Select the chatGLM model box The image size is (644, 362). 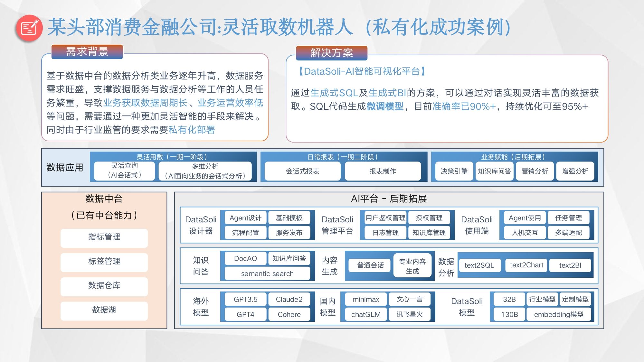click(366, 314)
